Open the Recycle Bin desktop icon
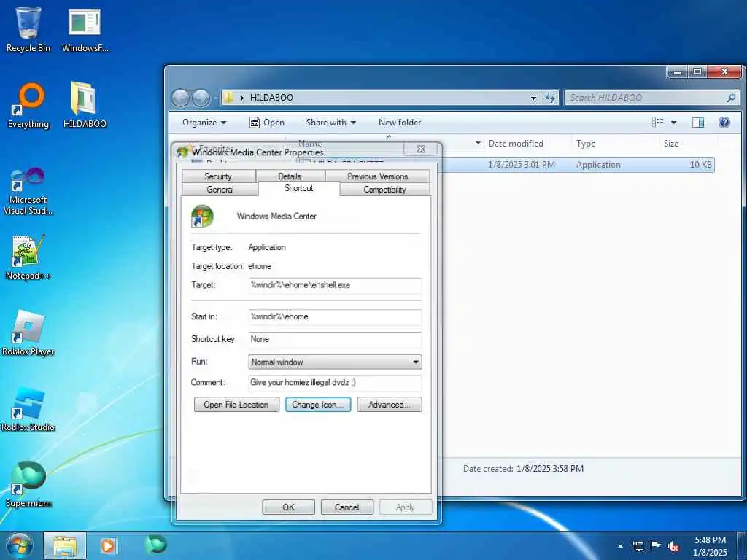The height and width of the screenshot is (560, 747). [28, 28]
